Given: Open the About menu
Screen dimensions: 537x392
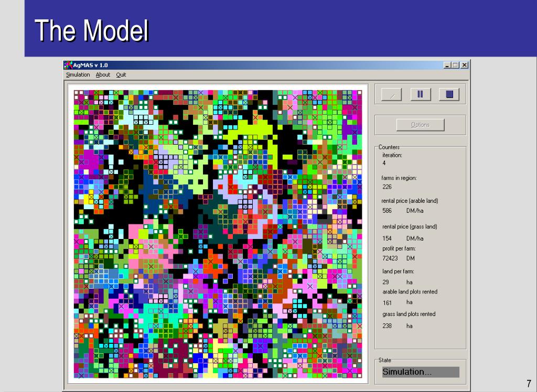Looking at the screenshot, I should pos(103,74).
